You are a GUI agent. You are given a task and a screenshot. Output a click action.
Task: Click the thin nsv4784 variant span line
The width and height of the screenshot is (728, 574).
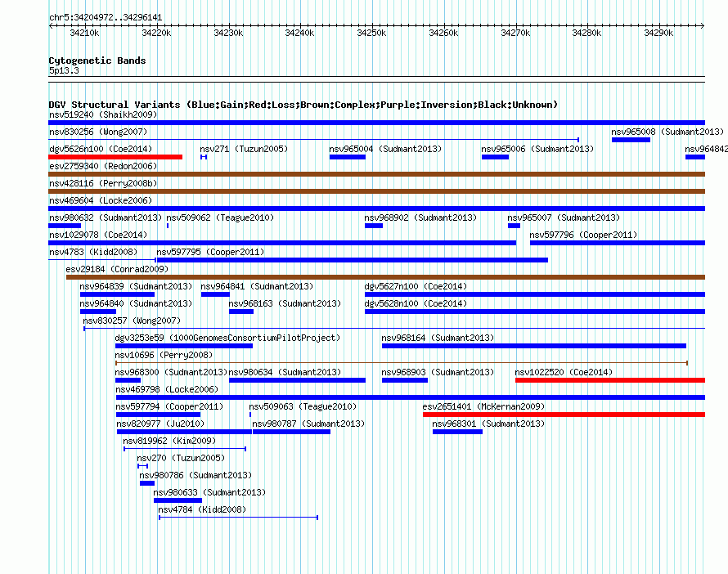239,518
